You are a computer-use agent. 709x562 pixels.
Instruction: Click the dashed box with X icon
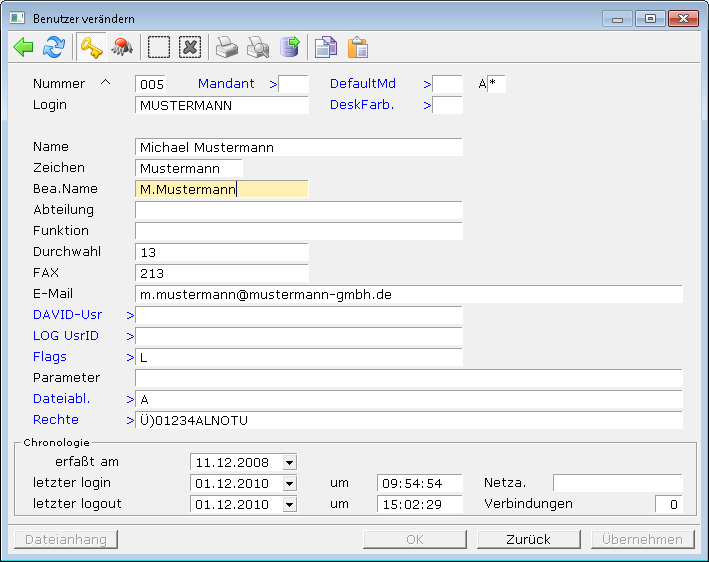point(190,47)
